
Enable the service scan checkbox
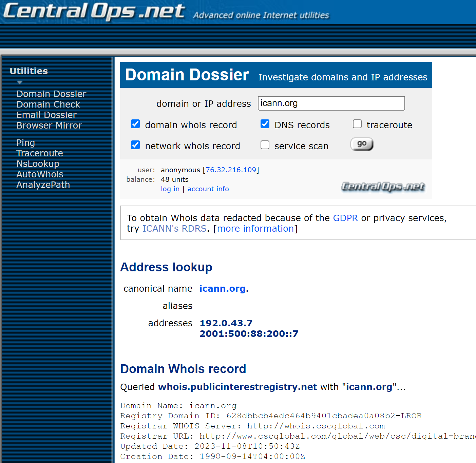(265, 145)
